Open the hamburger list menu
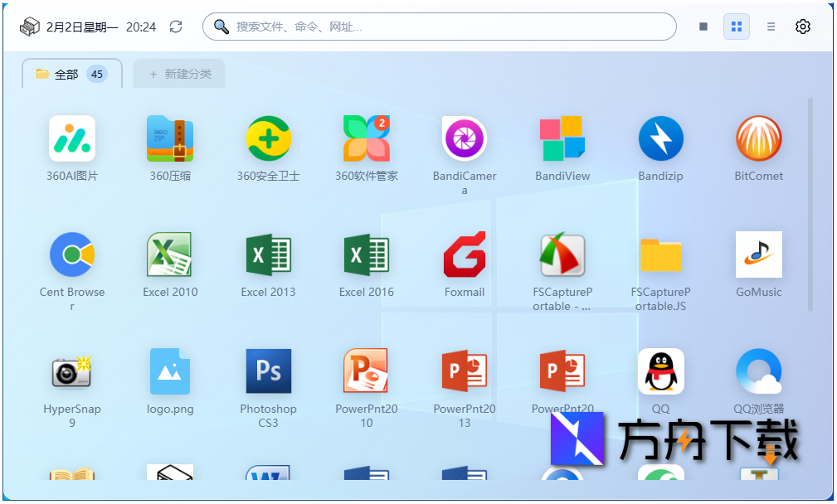837x504 pixels. point(771,26)
